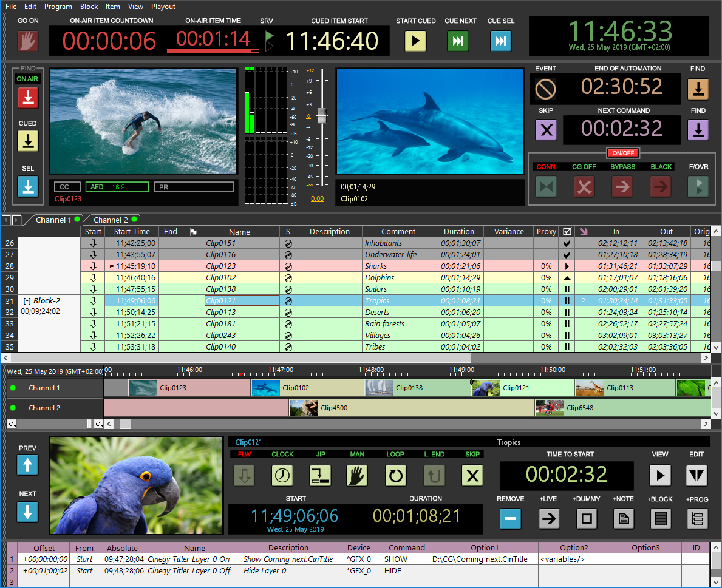Toggle the JIP button
The height and width of the screenshot is (588, 722).
click(321, 476)
